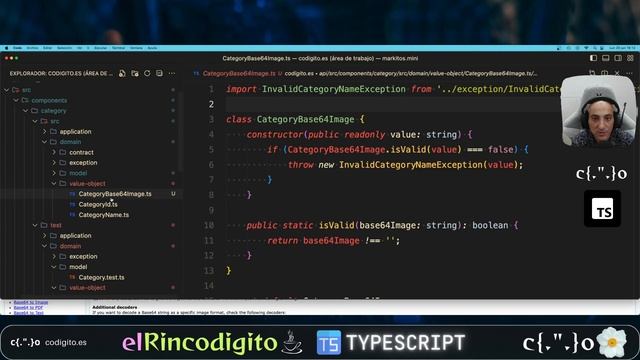Open the Customize Layout icon in the title bar
640x360 pixels.
(630, 58)
